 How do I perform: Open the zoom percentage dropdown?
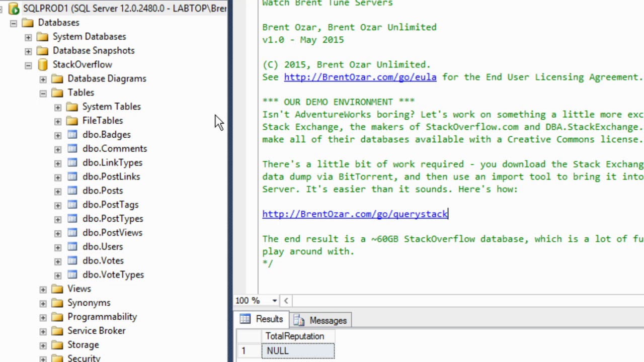click(x=275, y=301)
